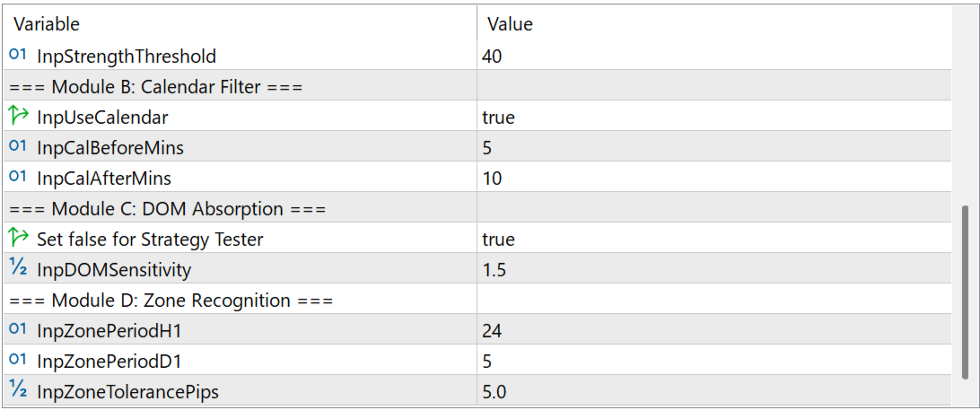Click the Value column header
The height and width of the screenshot is (410, 980).
(x=510, y=24)
